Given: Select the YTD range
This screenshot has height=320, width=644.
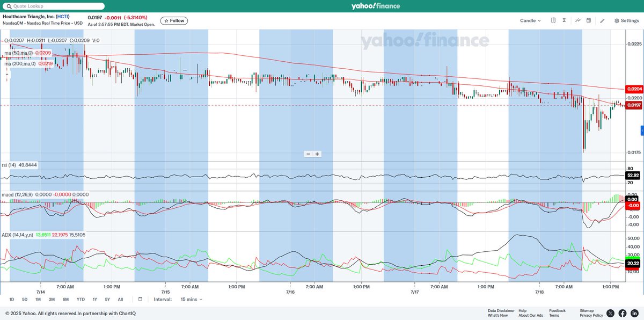Looking at the screenshot, I should coord(80,299).
